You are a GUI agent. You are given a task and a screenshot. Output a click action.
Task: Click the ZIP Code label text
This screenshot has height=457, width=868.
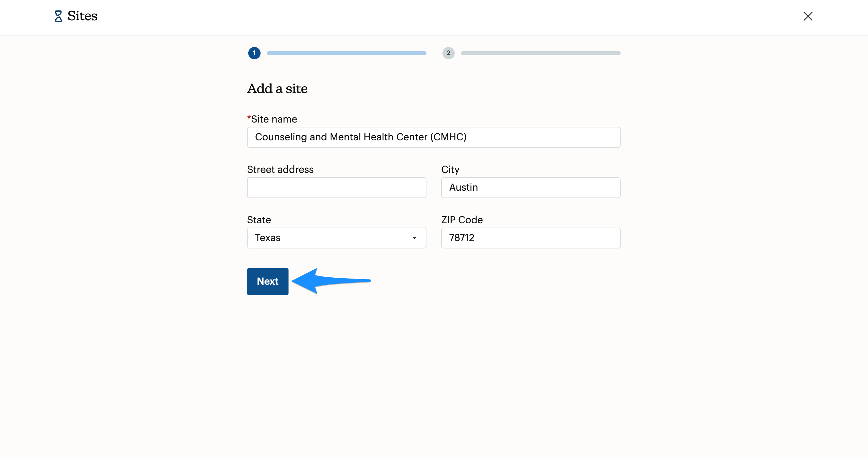pos(461,220)
